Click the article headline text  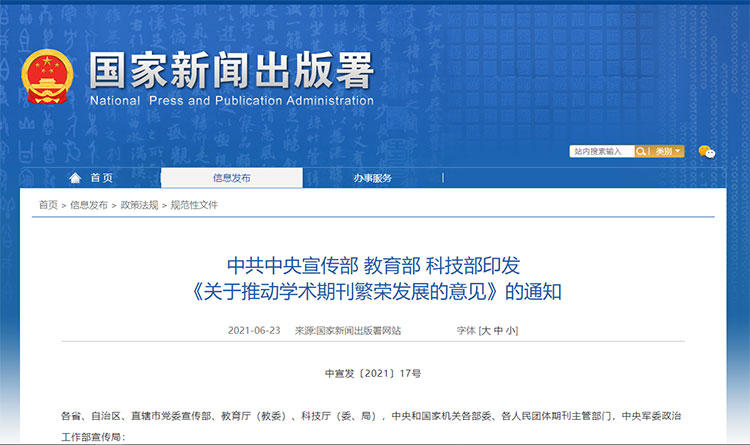(374, 279)
